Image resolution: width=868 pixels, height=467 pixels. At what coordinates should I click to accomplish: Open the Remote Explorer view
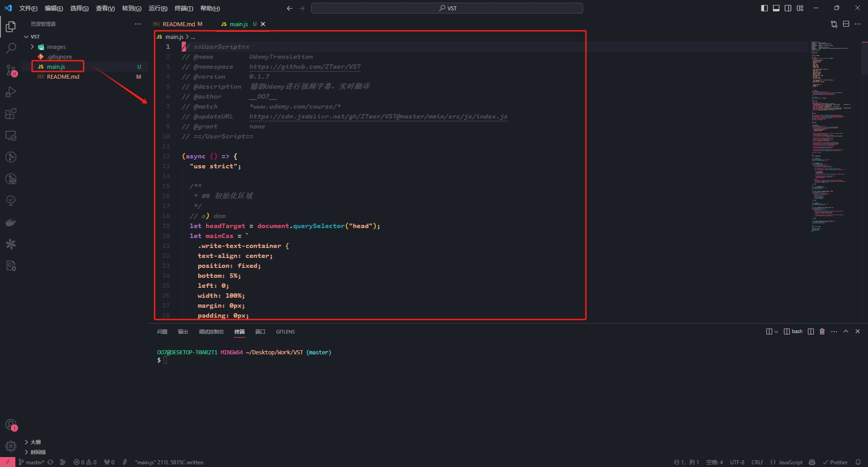(x=11, y=136)
